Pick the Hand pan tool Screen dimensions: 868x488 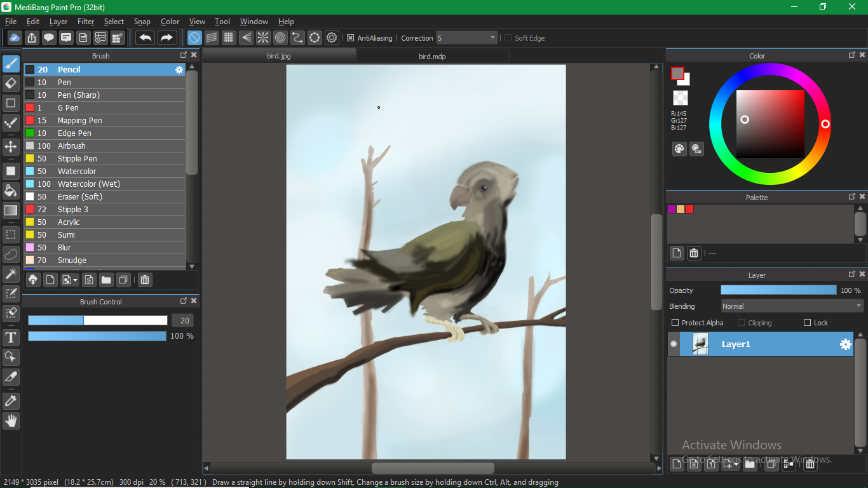pos(11,421)
